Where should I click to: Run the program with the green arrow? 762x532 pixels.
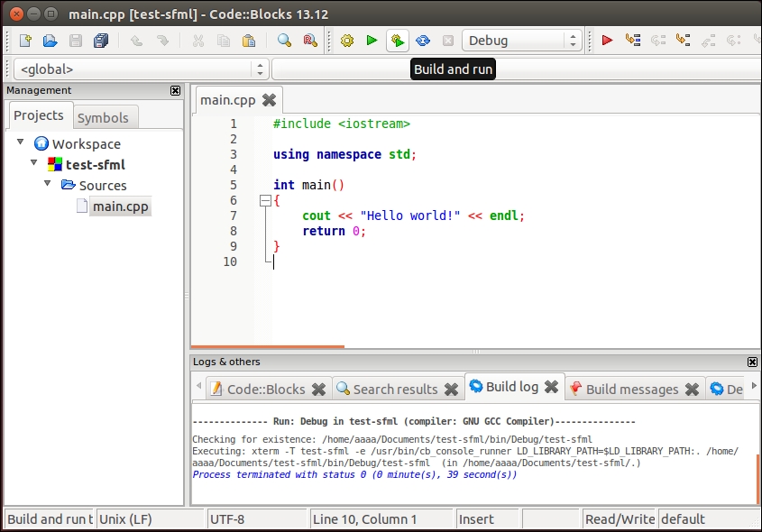pos(372,41)
